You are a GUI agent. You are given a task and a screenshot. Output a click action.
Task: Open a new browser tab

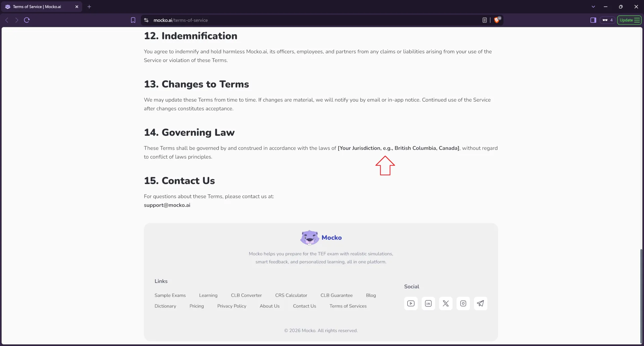click(x=89, y=7)
